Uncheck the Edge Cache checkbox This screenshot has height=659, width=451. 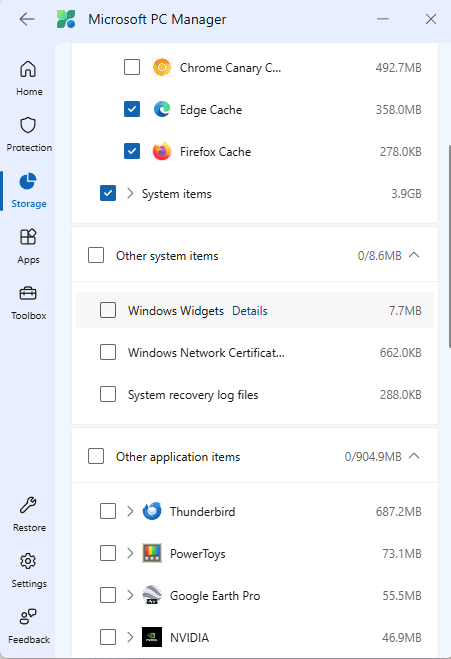[132, 109]
